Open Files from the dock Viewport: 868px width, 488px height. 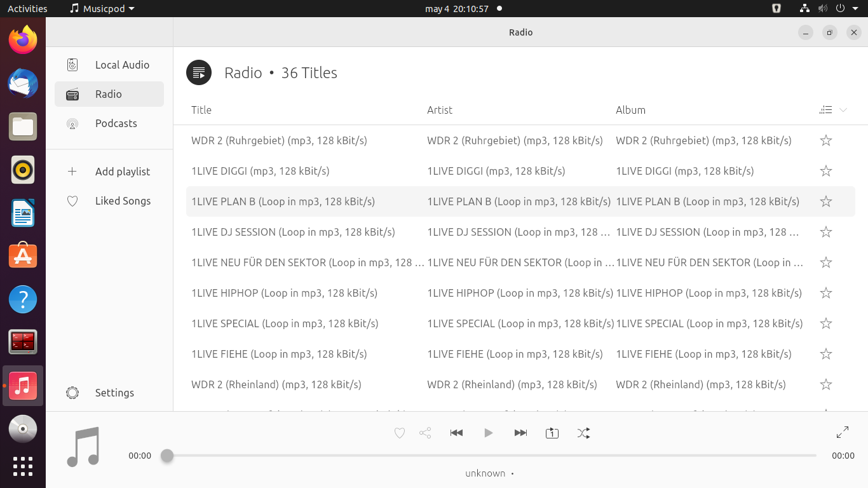pos(23,126)
